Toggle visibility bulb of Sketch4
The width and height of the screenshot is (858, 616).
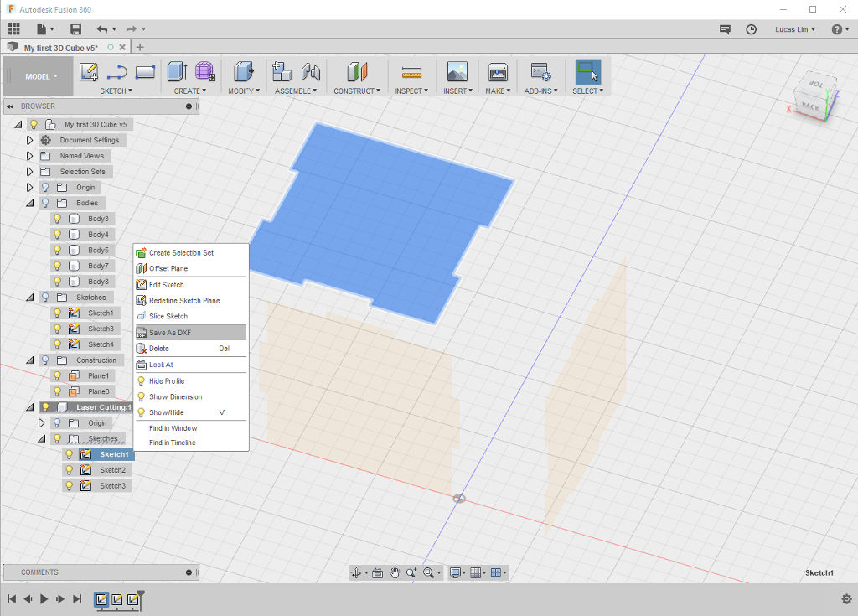click(x=58, y=344)
